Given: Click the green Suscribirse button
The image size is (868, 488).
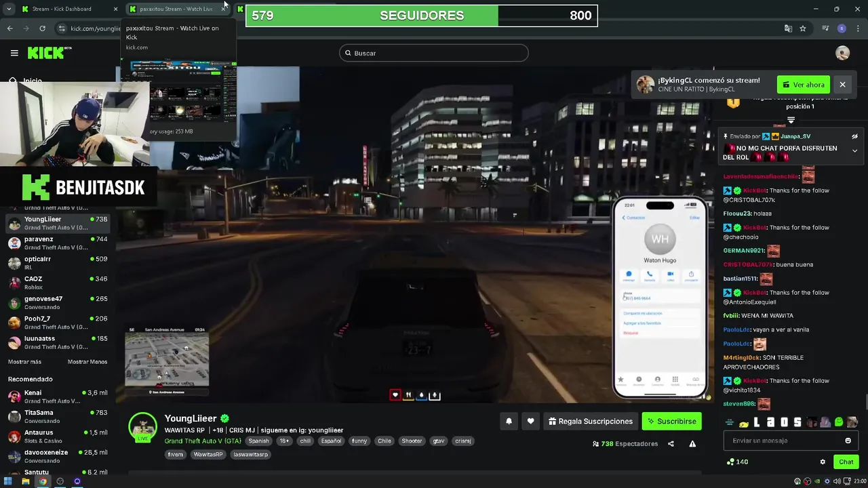Looking at the screenshot, I should (x=671, y=421).
